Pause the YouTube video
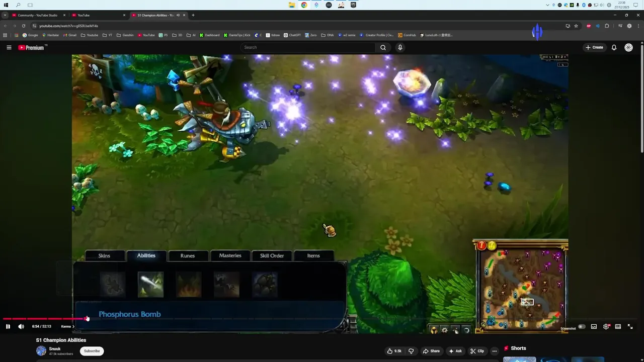 point(8,326)
